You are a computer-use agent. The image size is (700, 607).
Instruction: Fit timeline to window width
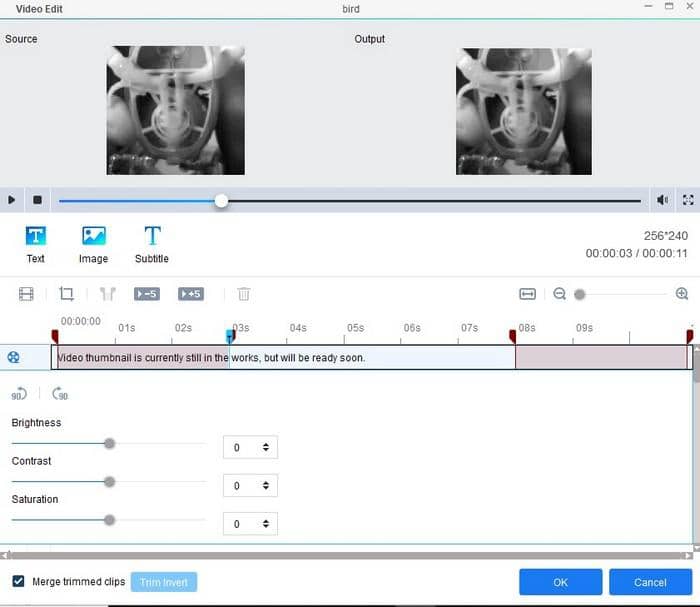click(527, 294)
